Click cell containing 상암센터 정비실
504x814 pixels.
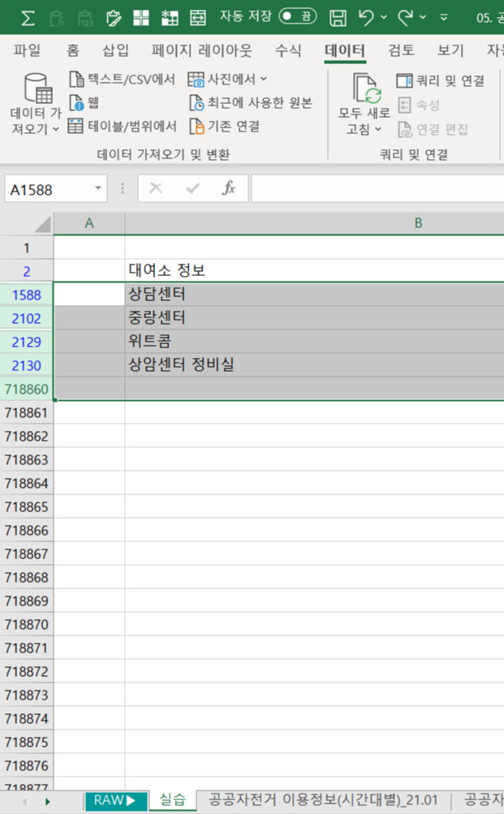(x=315, y=365)
